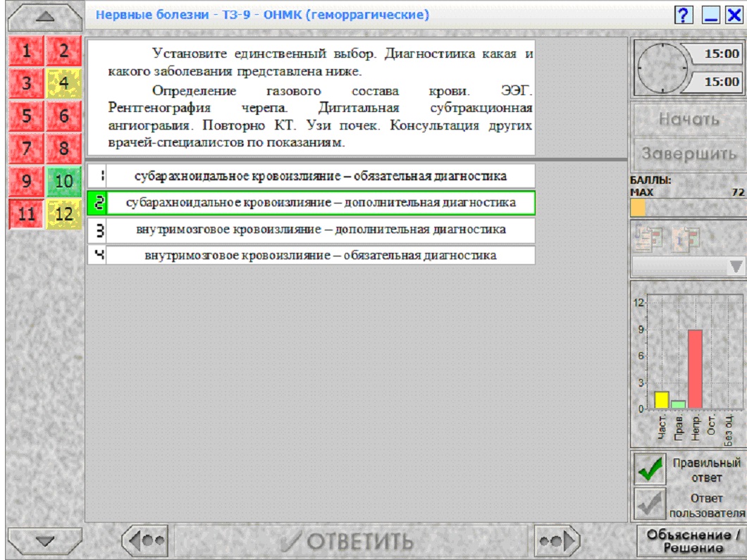Toggle Правильный ответ green checkmark
The height and width of the screenshot is (560, 747).
pyautogui.click(x=650, y=468)
